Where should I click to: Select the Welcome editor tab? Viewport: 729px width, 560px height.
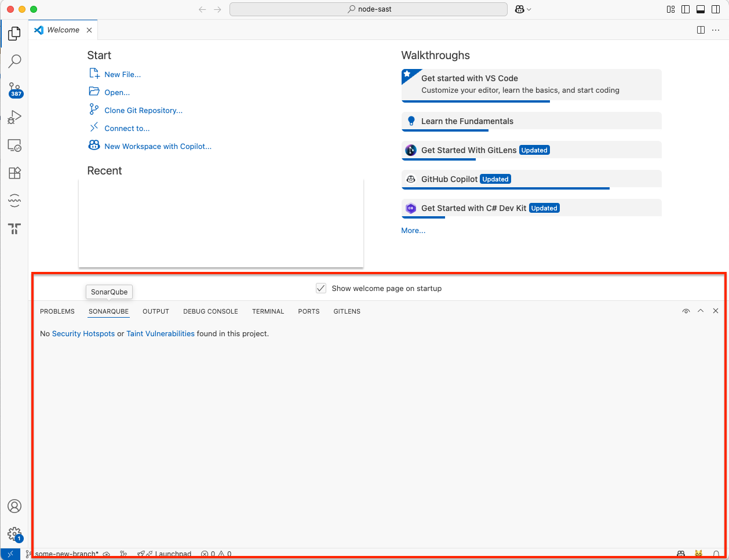point(63,30)
